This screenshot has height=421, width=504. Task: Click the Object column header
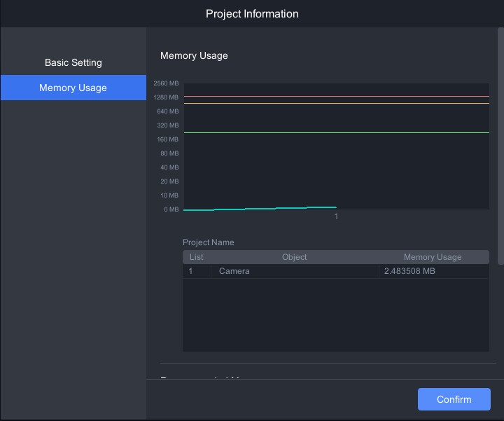(x=294, y=257)
